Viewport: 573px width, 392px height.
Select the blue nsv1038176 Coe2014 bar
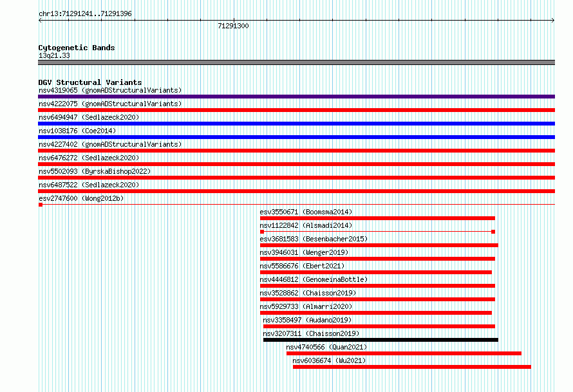[296, 137]
